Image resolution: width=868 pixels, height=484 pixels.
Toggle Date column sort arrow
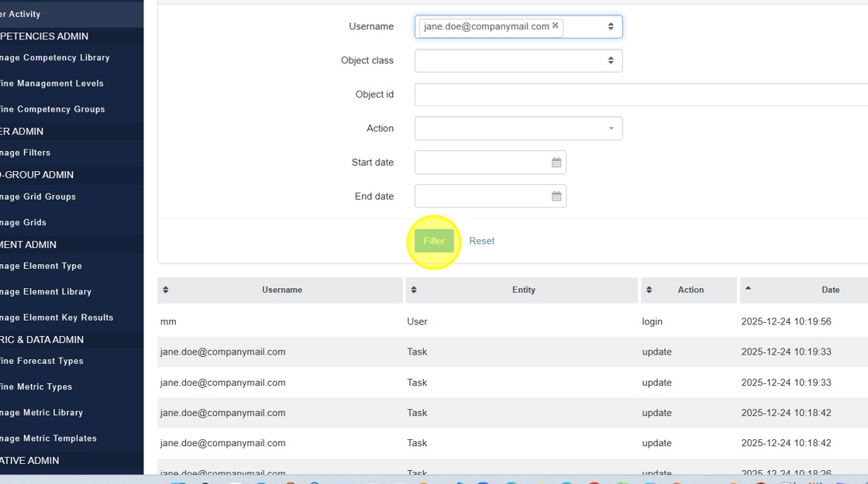pos(748,288)
